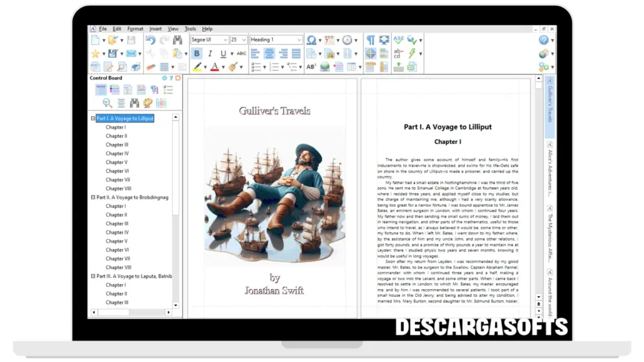
Task: Click the envelope send-by-email icon
Action: [x=131, y=53]
